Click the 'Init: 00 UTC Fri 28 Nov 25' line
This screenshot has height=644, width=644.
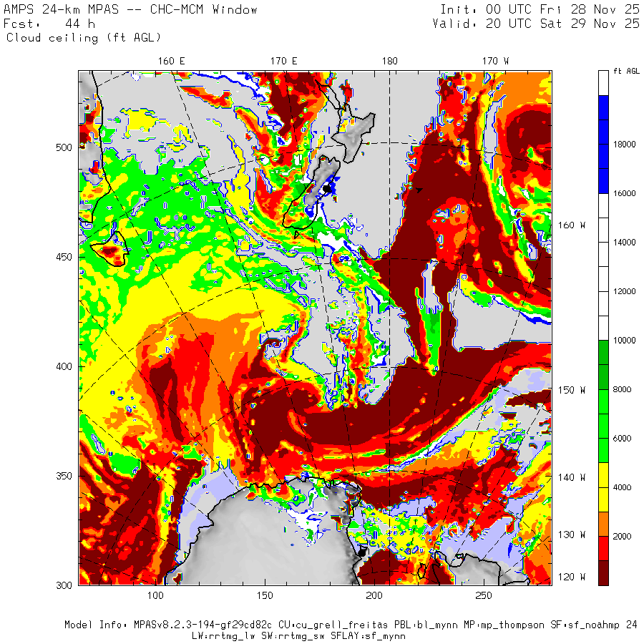[x=540, y=9]
